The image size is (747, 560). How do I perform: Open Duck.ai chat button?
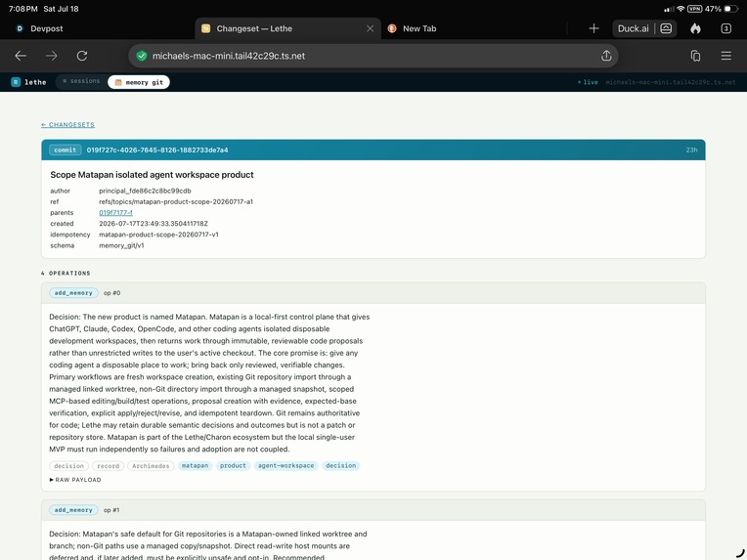tap(634, 28)
